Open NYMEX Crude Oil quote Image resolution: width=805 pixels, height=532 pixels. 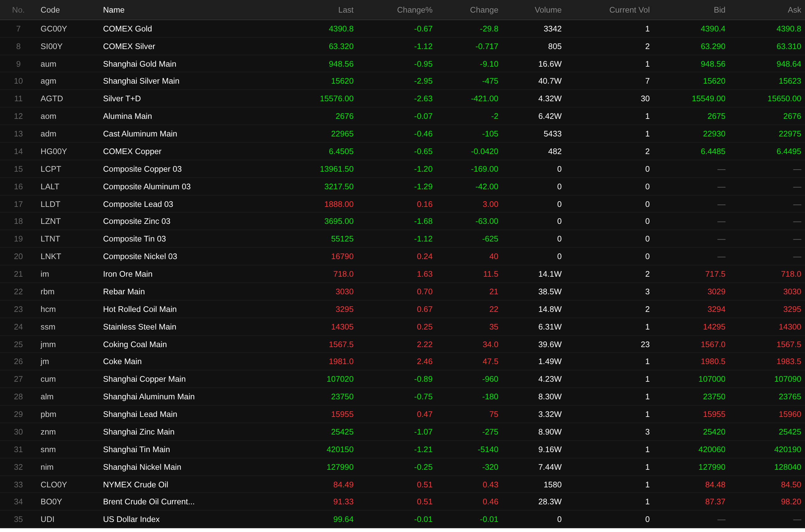[x=135, y=485]
